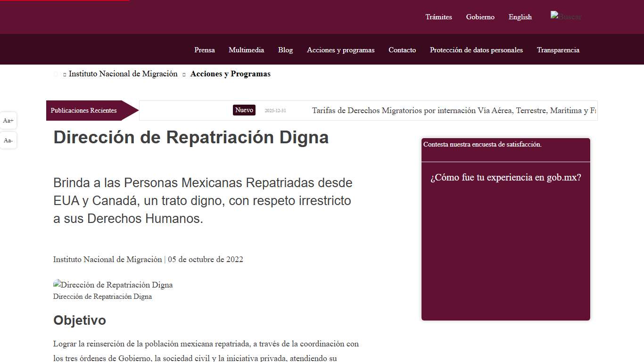Open Protección de datos personales
This screenshot has height=362, width=644.
(x=476, y=50)
